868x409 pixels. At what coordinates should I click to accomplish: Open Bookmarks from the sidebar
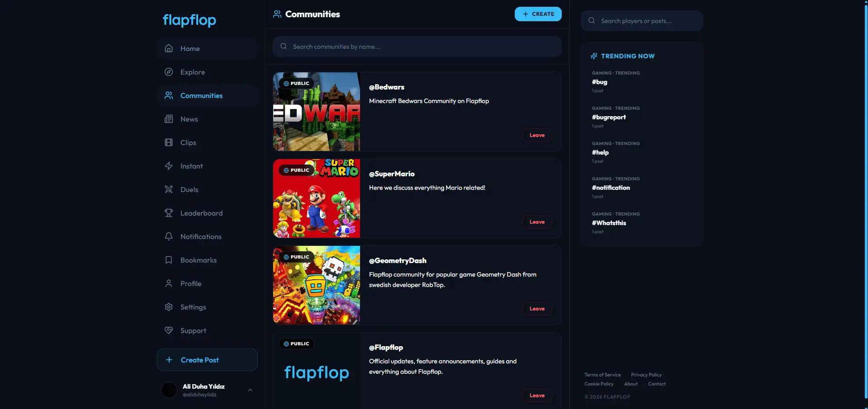click(x=208, y=260)
